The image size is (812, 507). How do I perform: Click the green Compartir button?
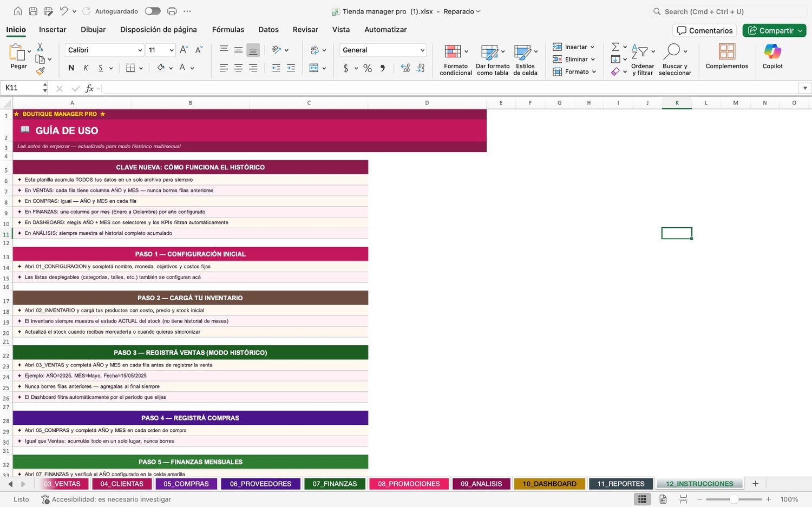(774, 30)
